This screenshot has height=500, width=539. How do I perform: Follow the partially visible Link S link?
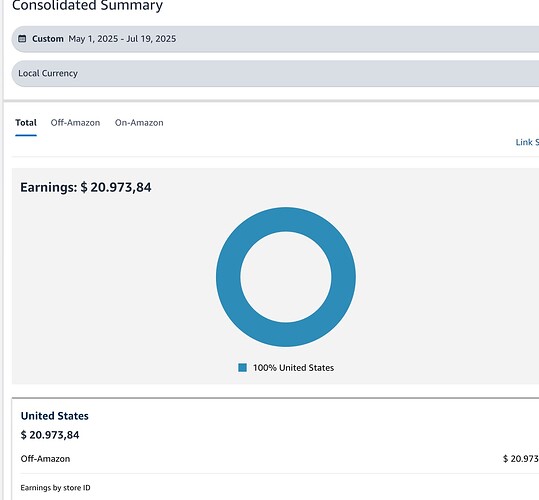click(x=527, y=142)
